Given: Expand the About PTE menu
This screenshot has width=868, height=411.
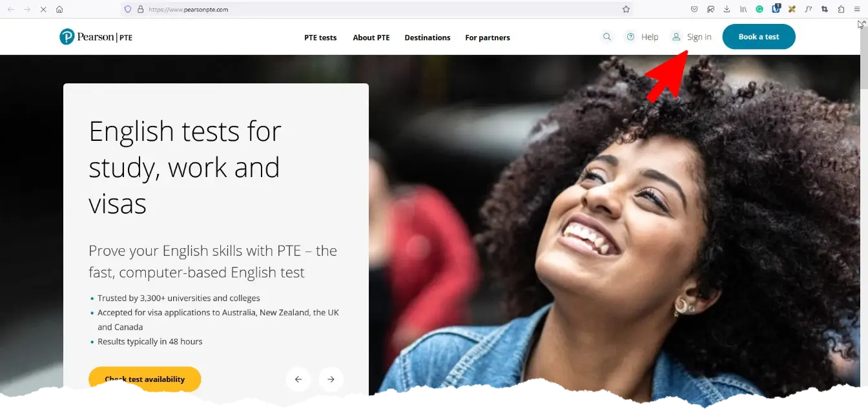Looking at the screenshot, I should pos(371,37).
